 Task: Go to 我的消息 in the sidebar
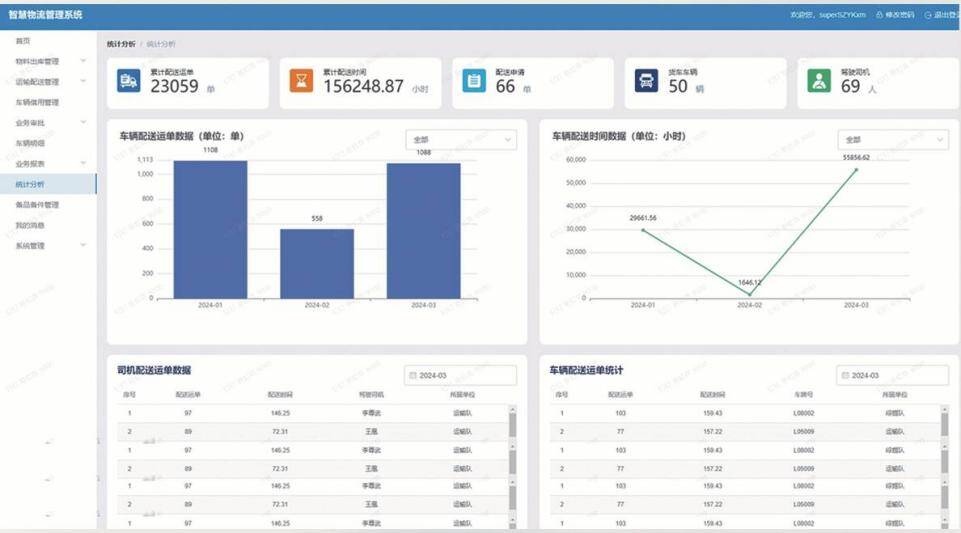click(x=30, y=225)
